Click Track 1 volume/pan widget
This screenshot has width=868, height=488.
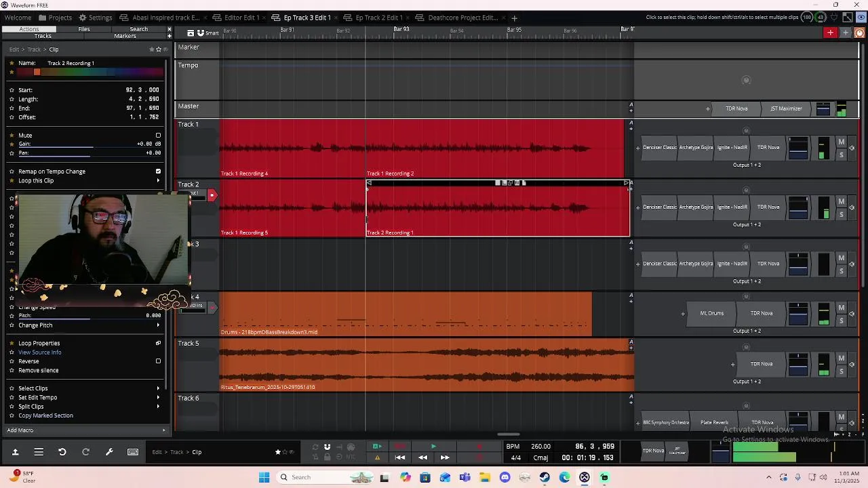pos(798,148)
